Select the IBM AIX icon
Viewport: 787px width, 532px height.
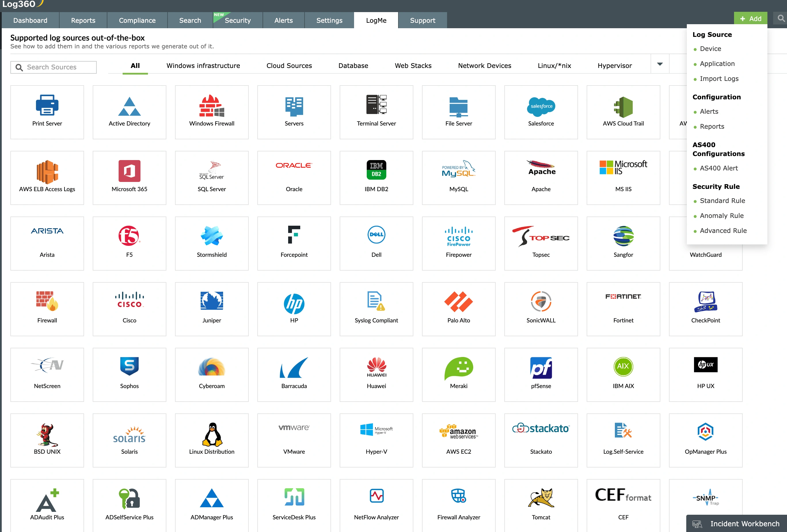coord(623,366)
